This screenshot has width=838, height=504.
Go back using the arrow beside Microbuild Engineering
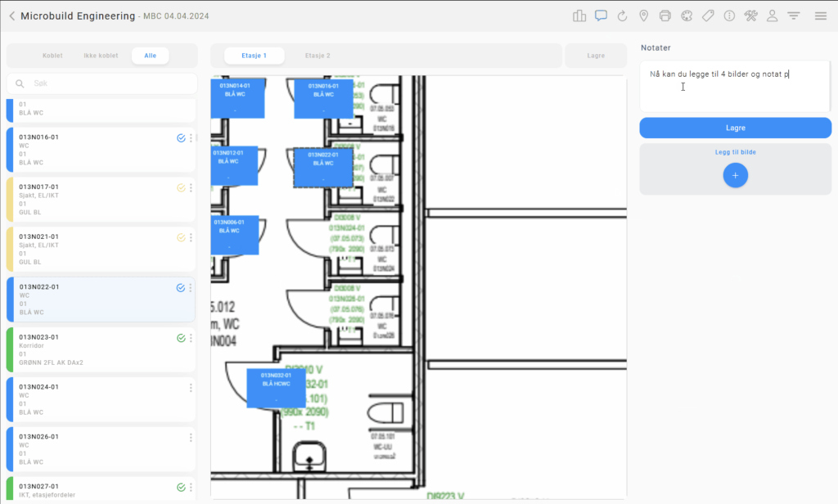pos(11,16)
